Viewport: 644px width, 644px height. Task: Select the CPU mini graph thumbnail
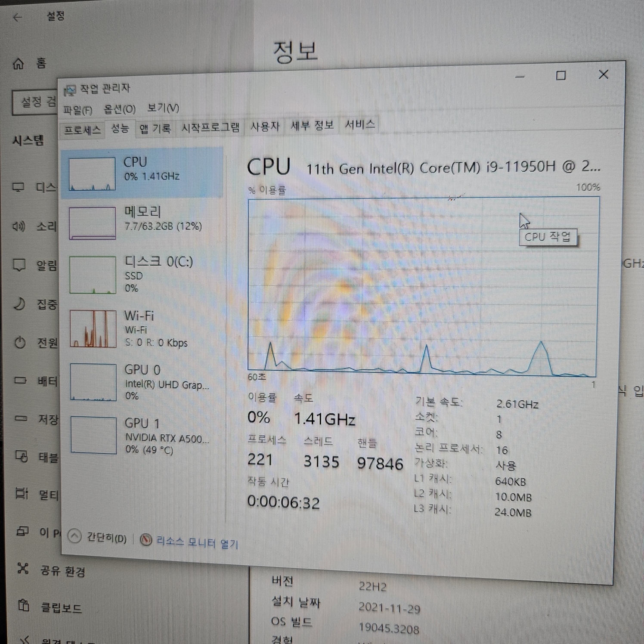coord(92,174)
